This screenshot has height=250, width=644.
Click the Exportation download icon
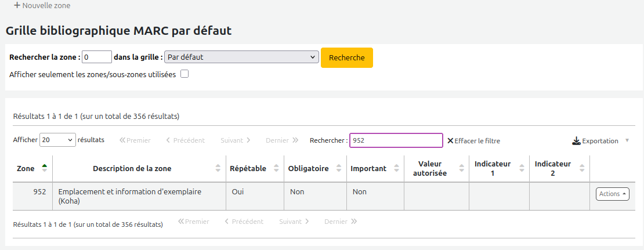(x=576, y=141)
